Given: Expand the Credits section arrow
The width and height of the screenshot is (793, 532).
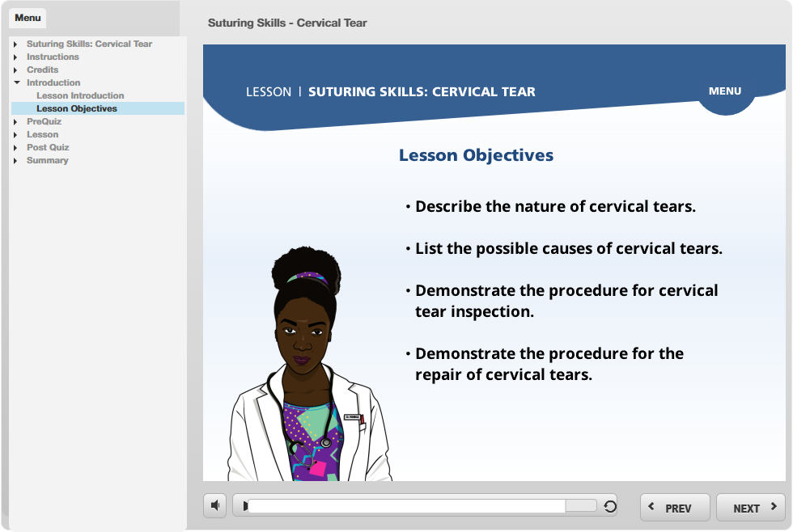Looking at the screenshot, I should pyautogui.click(x=16, y=70).
